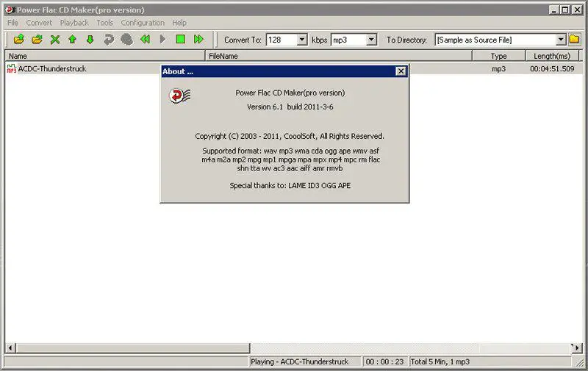
Task: Close the About dialog
Action: pyautogui.click(x=401, y=71)
